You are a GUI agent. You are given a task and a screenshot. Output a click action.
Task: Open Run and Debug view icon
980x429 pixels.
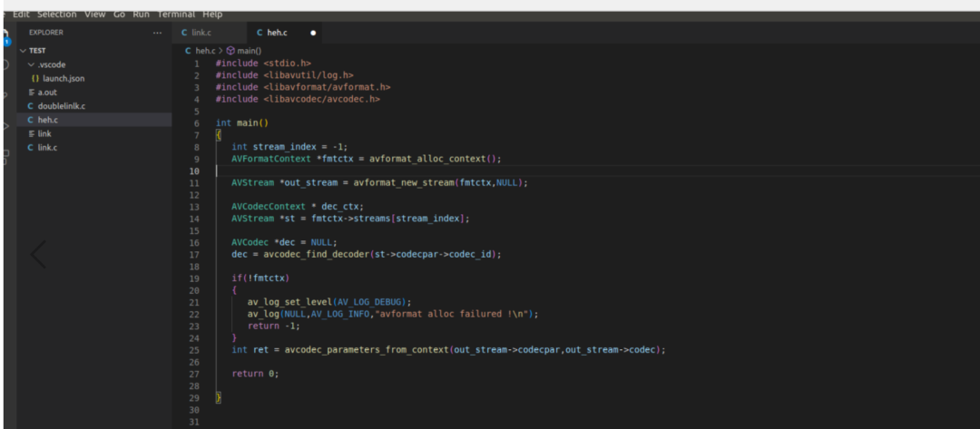click(5, 125)
